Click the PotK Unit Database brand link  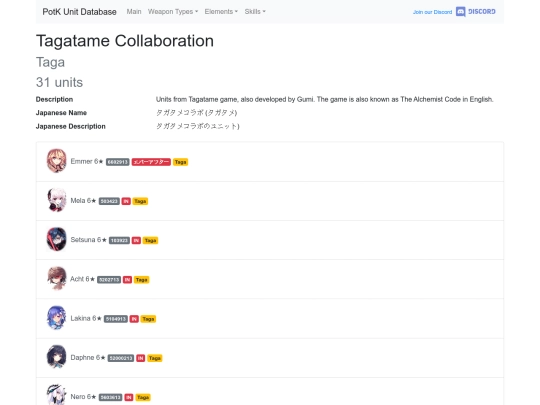click(80, 12)
